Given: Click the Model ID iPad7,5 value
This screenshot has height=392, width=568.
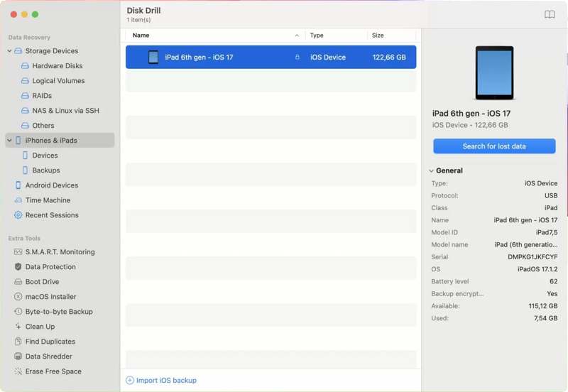Looking at the screenshot, I should point(547,232).
